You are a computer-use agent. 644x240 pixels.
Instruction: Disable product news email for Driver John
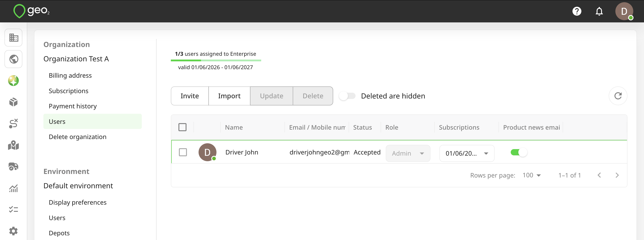coord(519,152)
